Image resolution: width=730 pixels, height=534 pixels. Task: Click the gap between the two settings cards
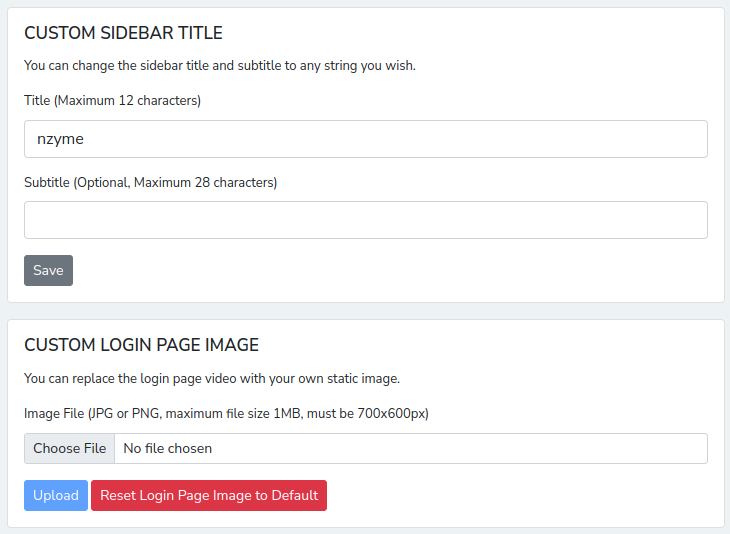tap(365, 311)
